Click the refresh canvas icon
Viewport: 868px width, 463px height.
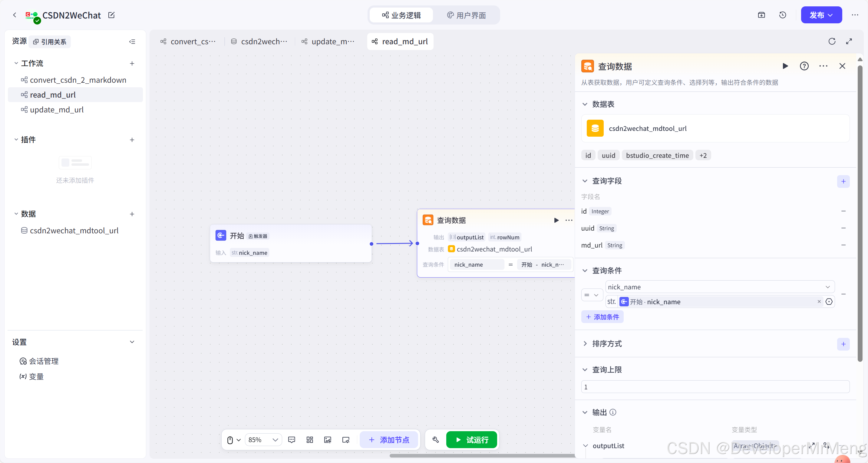click(832, 41)
